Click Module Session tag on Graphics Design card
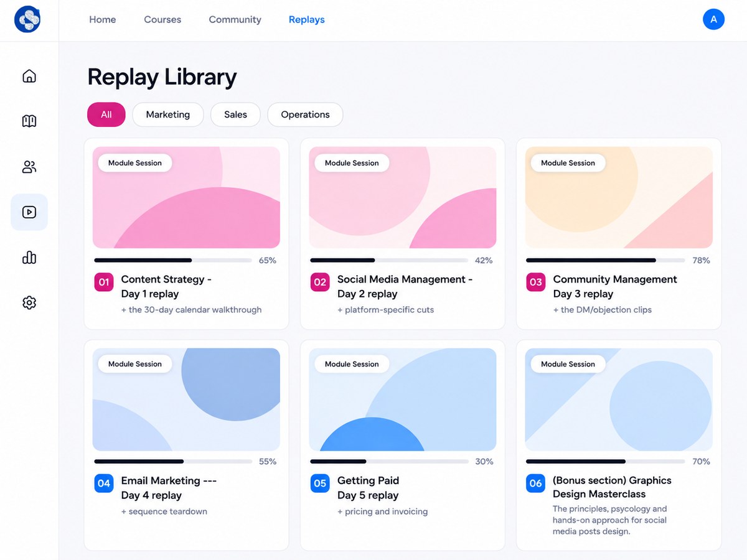747x560 pixels. pyautogui.click(x=568, y=364)
